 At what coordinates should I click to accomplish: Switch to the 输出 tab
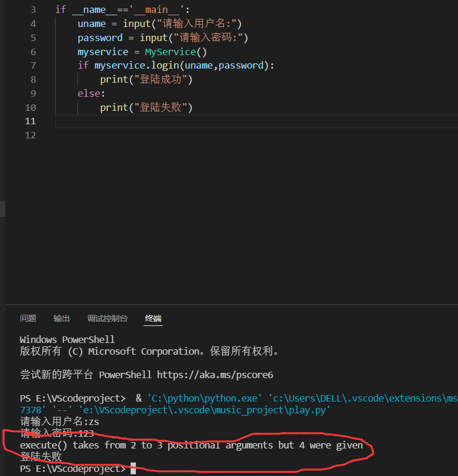(x=61, y=318)
